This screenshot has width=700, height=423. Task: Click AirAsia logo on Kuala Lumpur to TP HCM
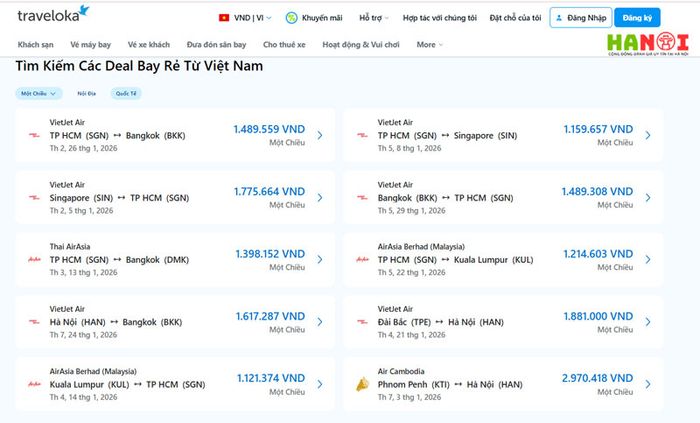(34, 384)
